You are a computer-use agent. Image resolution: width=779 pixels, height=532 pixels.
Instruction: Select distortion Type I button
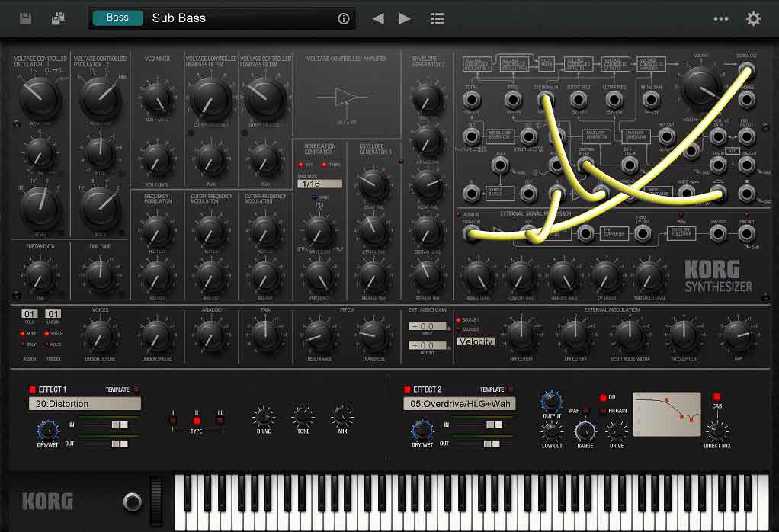pyautogui.click(x=173, y=421)
